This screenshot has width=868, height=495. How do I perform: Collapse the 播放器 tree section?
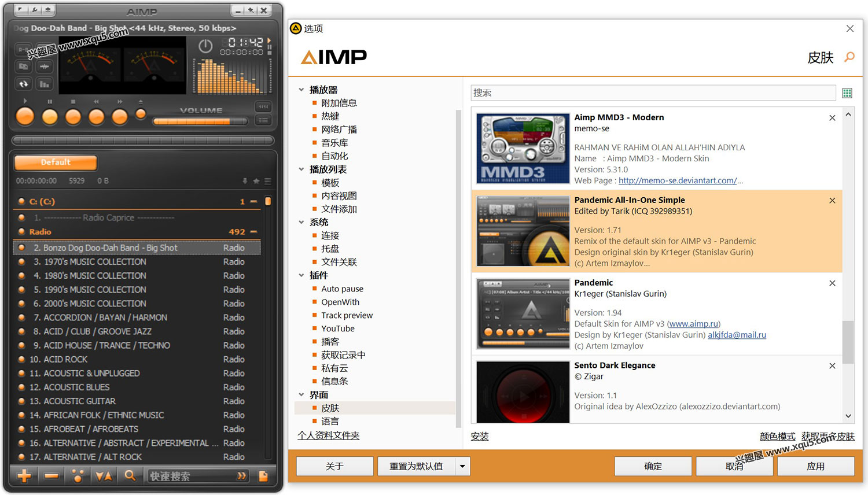point(301,90)
